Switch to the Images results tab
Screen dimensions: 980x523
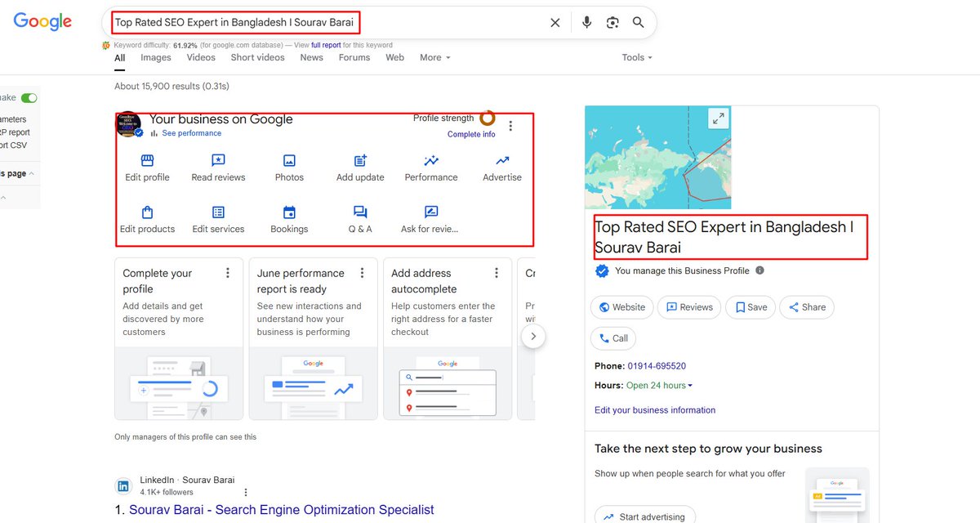click(x=155, y=57)
